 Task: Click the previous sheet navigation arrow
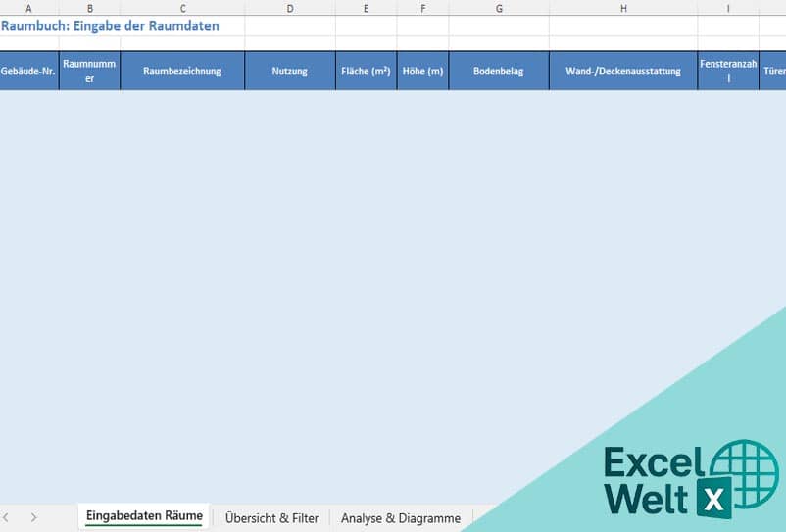pyautogui.click(x=6, y=517)
